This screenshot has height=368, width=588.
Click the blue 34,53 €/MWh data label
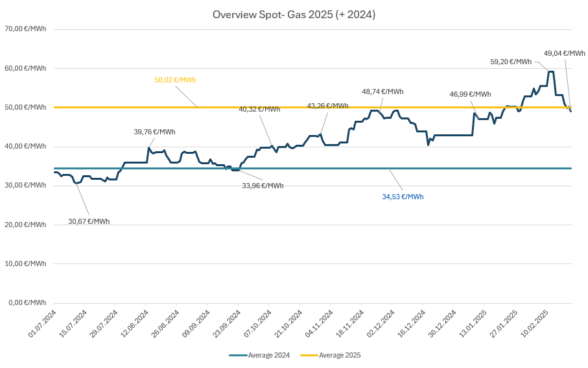tap(403, 197)
